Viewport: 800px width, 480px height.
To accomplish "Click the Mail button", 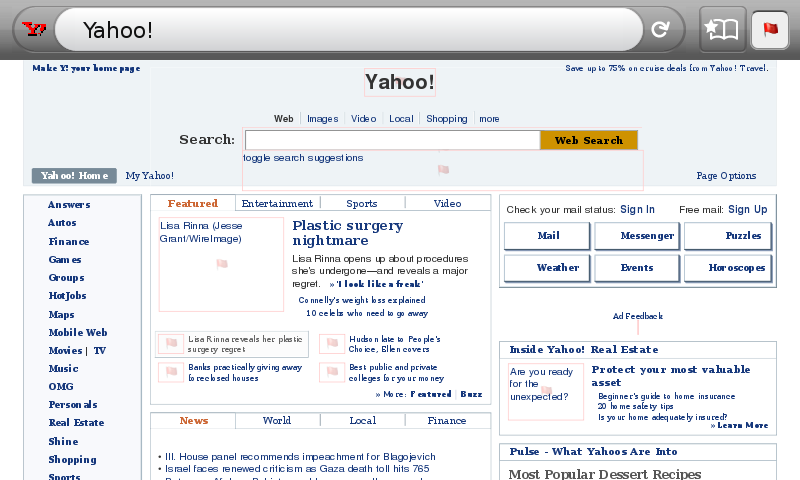I will coord(547,236).
